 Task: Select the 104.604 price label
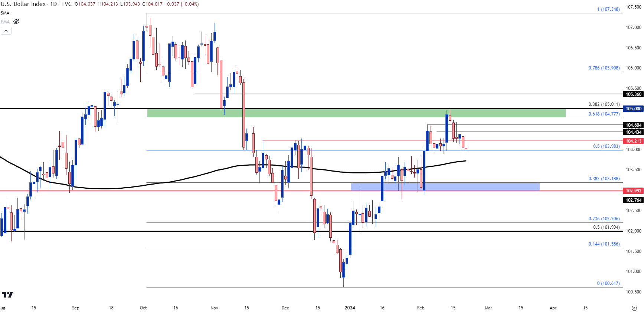click(634, 125)
